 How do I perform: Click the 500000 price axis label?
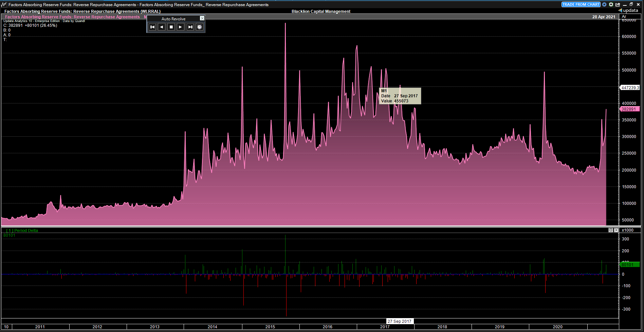[x=629, y=70]
